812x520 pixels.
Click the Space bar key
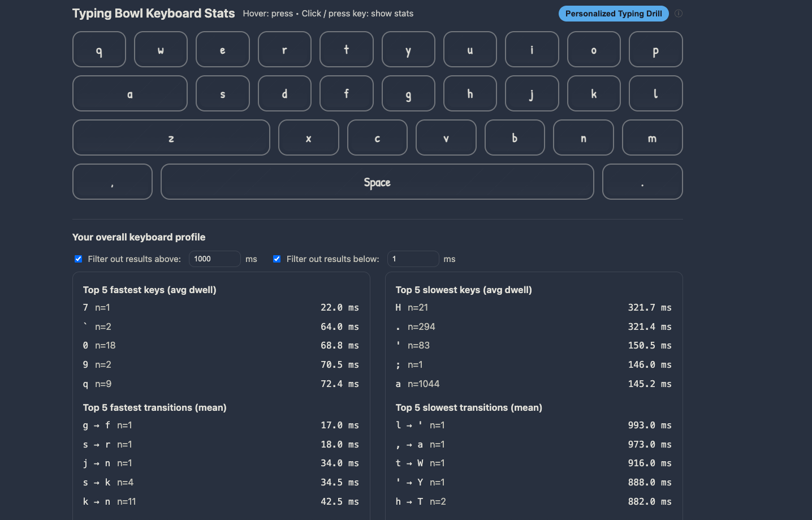click(377, 182)
